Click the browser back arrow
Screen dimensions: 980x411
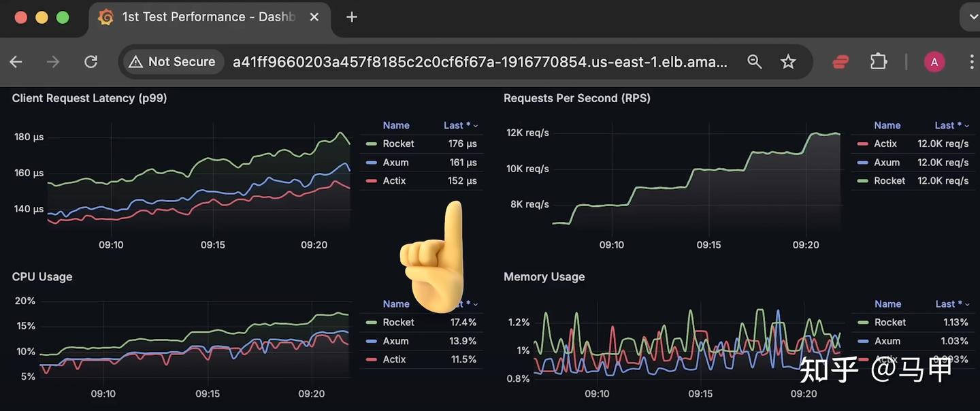click(16, 62)
